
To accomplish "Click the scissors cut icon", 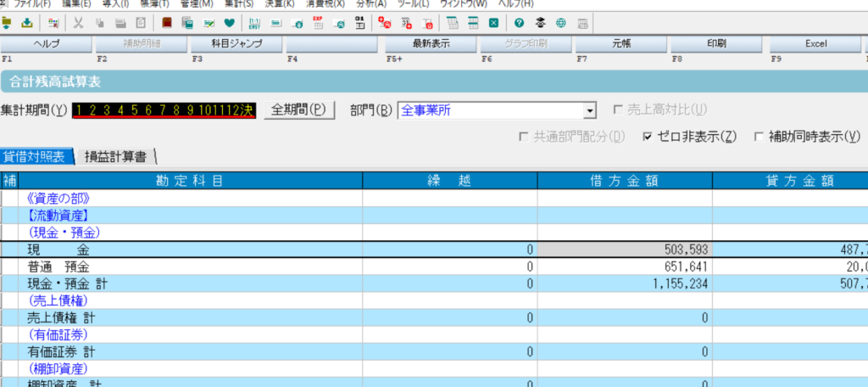I will point(78,23).
